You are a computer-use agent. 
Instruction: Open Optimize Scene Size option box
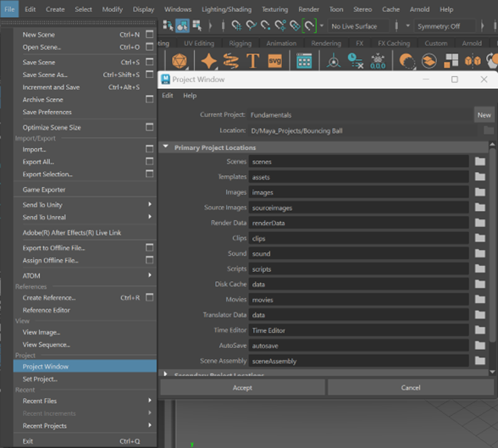click(149, 127)
